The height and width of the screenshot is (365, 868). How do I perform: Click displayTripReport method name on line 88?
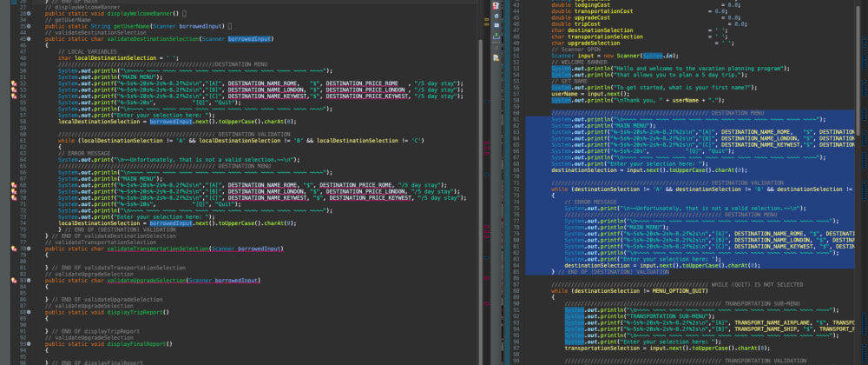[x=135, y=312]
